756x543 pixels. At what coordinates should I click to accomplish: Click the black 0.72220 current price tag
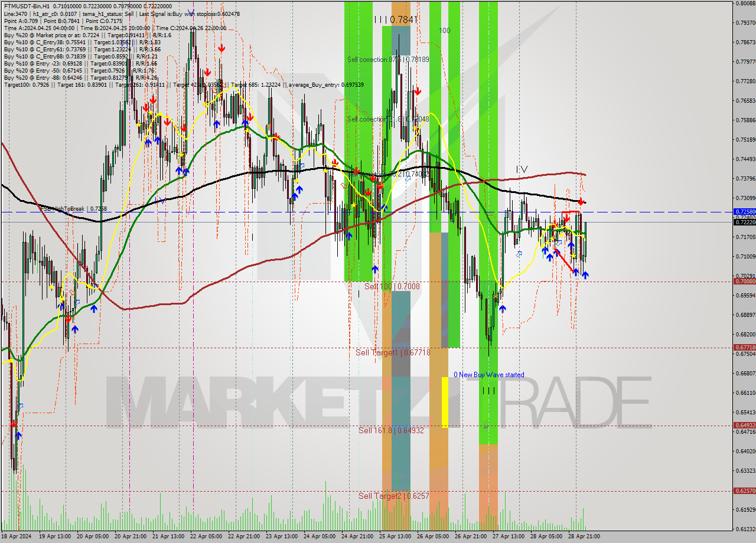point(744,222)
